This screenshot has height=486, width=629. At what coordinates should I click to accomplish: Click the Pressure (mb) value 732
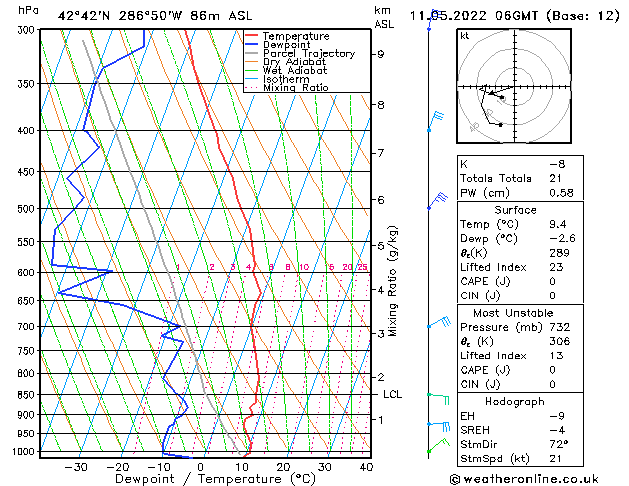click(560, 327)
